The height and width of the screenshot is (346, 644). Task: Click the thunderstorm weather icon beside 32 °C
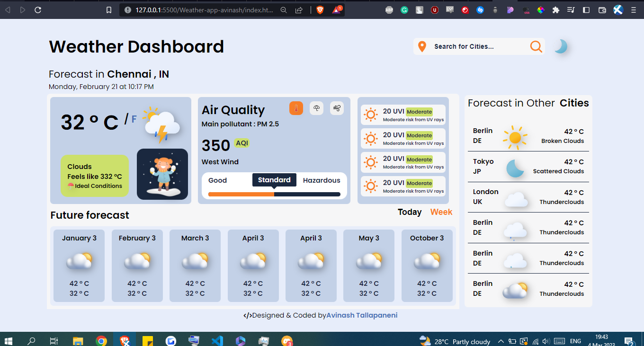coord(161,124)
